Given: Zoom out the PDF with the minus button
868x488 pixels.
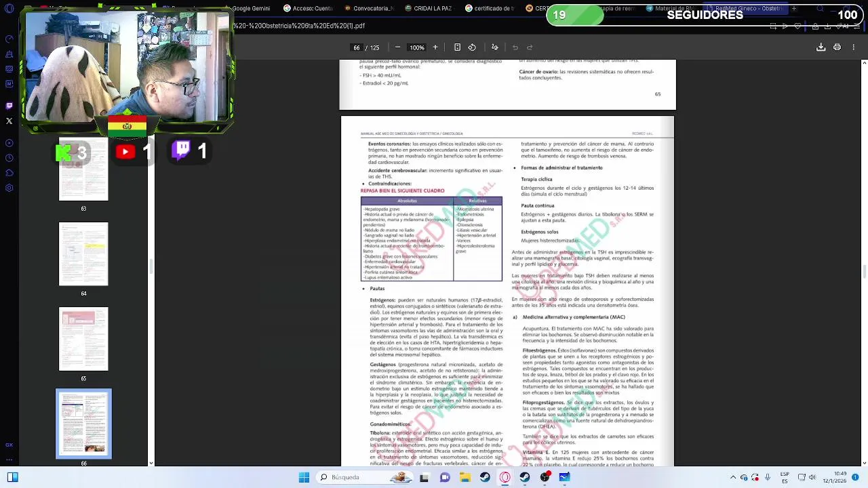Looking at the screenshot, I should coord(397,47).
